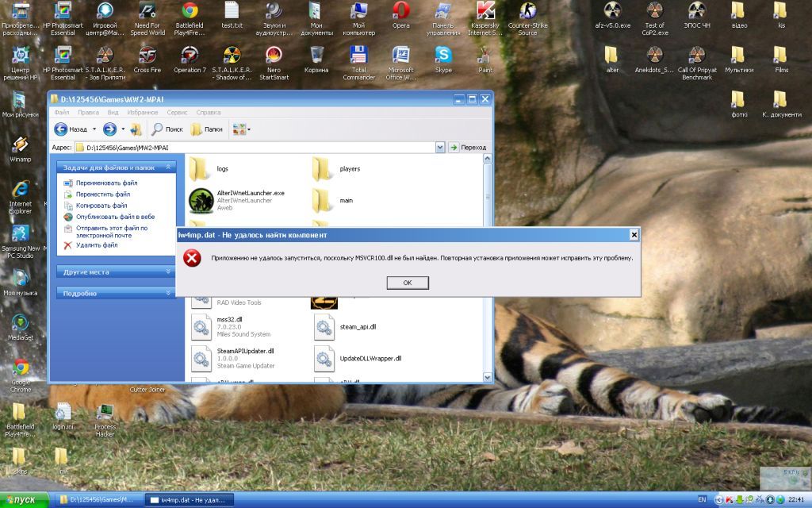Open the Правка menu
Image resolution: width=812 pixels, height=508 pixels.
tap(88, 112)
